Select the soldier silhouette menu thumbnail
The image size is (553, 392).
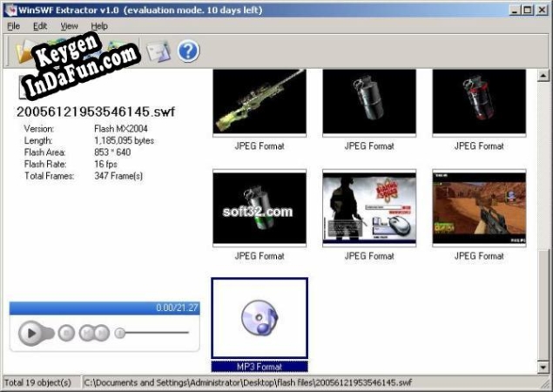(x=369, y=208)
